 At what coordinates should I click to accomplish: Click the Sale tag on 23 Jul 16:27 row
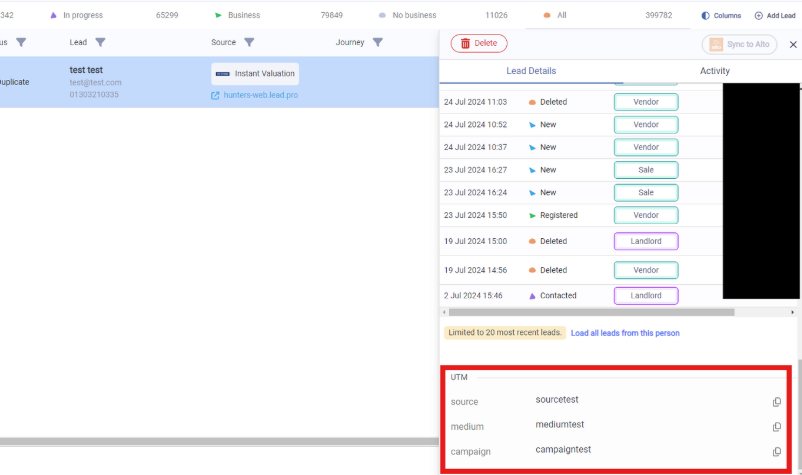click(646, 170)
